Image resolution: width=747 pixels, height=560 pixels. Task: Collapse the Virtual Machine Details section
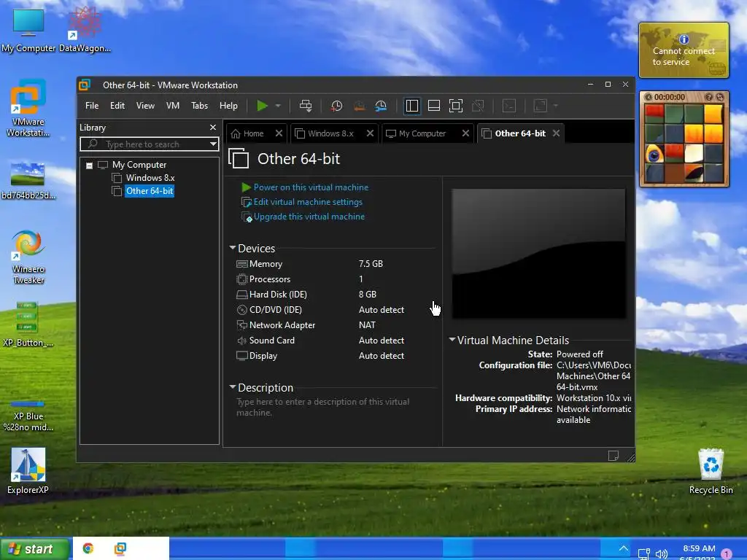[452, 340]
